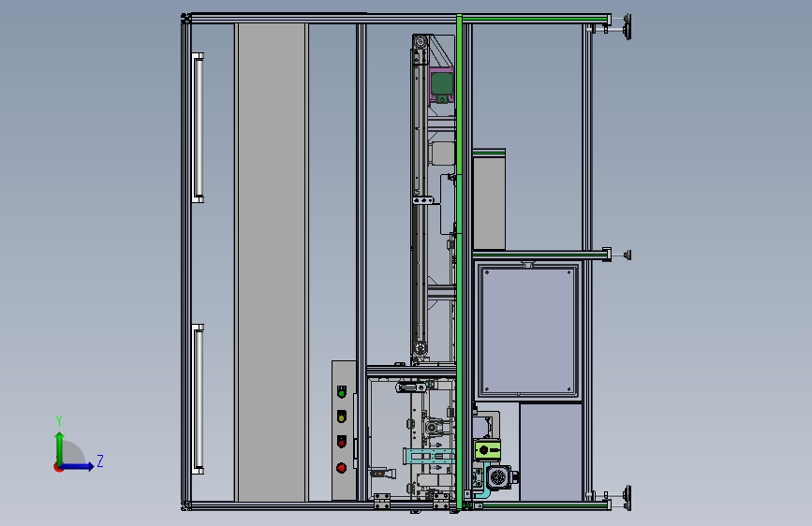Select the two-hole bracket on the conveyor rail

click(423, 200)
